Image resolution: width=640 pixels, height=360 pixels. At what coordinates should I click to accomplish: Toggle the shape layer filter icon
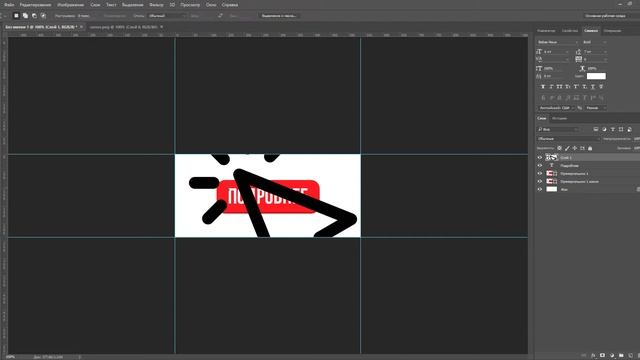click(621, 129)
